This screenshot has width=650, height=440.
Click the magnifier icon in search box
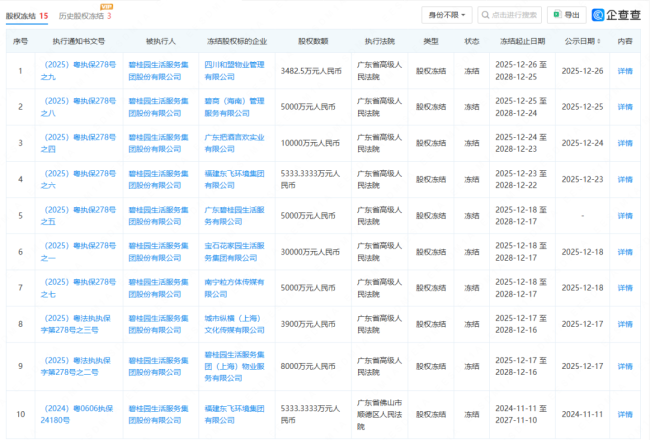click(x=485, y=15)
